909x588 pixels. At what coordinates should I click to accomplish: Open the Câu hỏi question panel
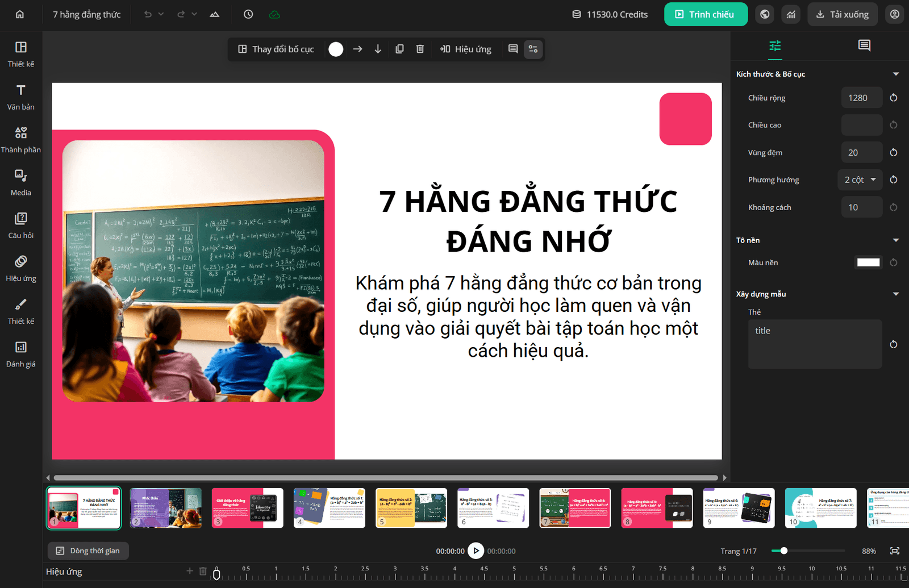(x=21, y=226)
